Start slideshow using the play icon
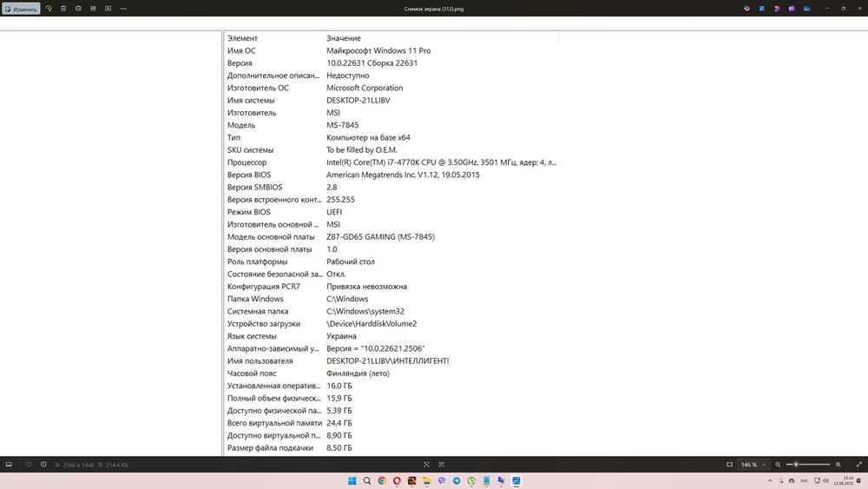This screenshot has height=489, width=868. (108, 9)
